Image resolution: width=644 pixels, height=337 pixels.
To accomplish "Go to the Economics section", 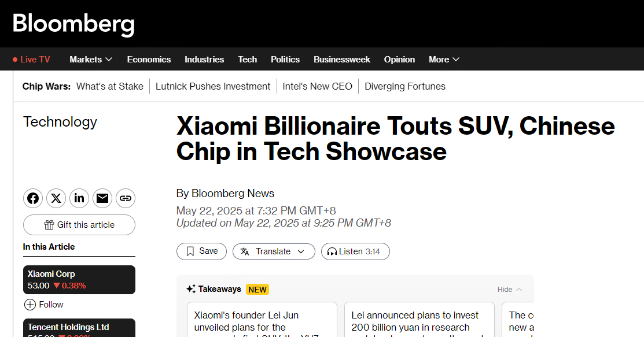I will point(149,60).
